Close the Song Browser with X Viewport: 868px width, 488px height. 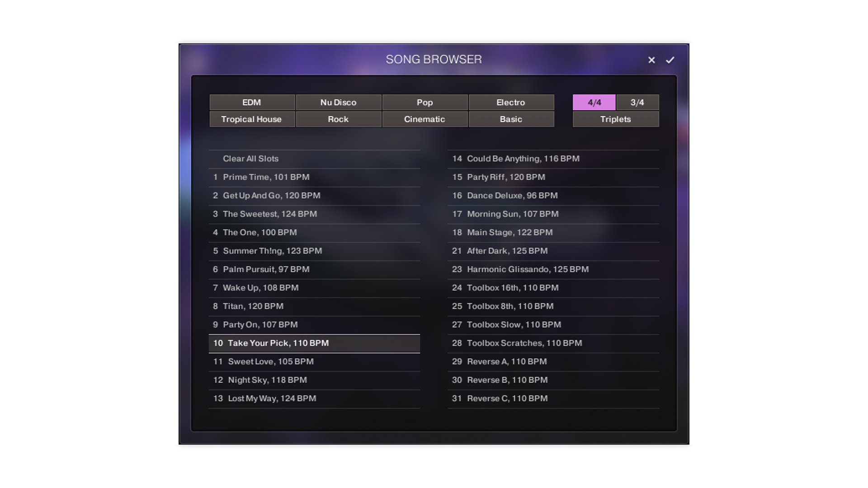[x=651, y=60]
